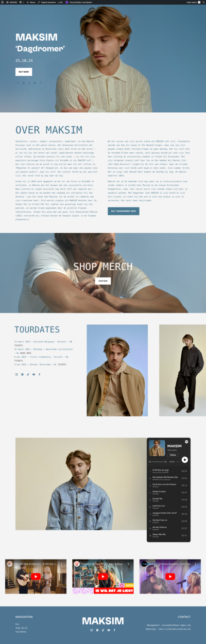Click BUY 'DAGDROMER' NOW button

pyautogui.click(x=124, y=211)
